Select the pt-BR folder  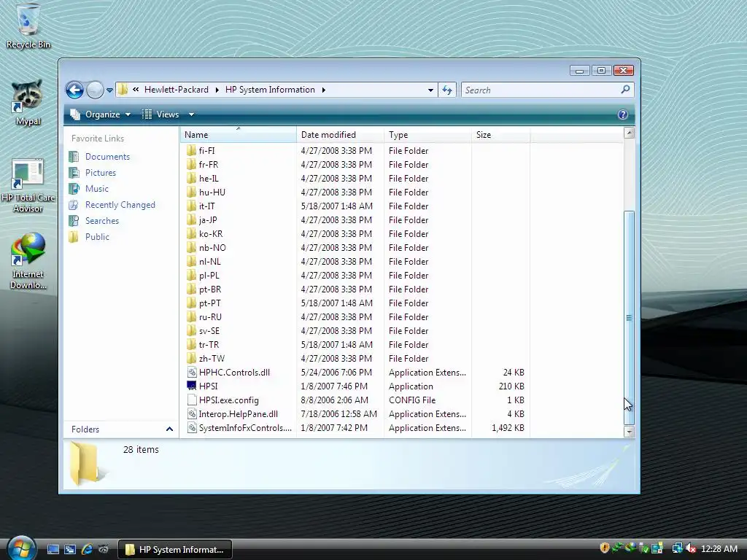pos(209,289)
